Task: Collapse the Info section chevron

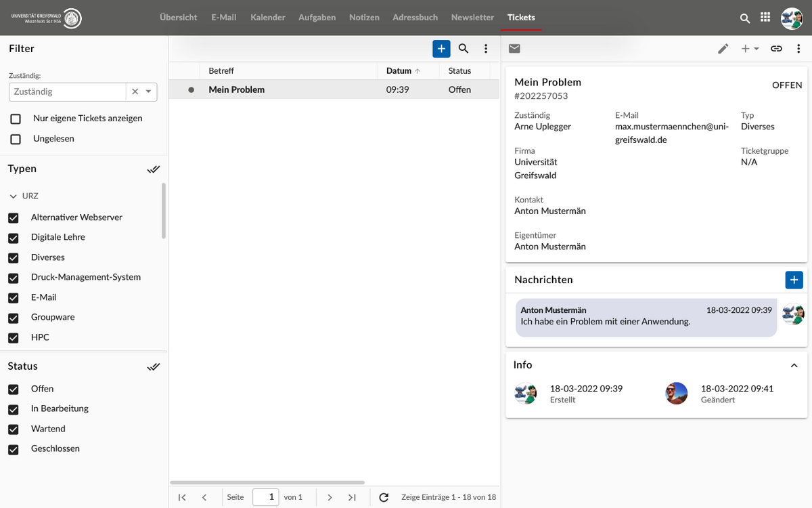Action: coord(794,365)
